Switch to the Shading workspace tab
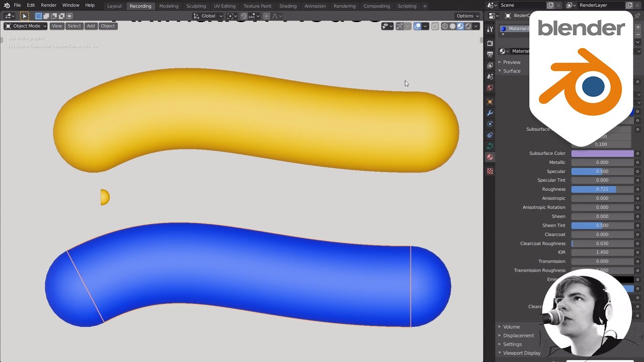Image resolution: width=644 pixels, height=362 pixels. coord(288,6)
